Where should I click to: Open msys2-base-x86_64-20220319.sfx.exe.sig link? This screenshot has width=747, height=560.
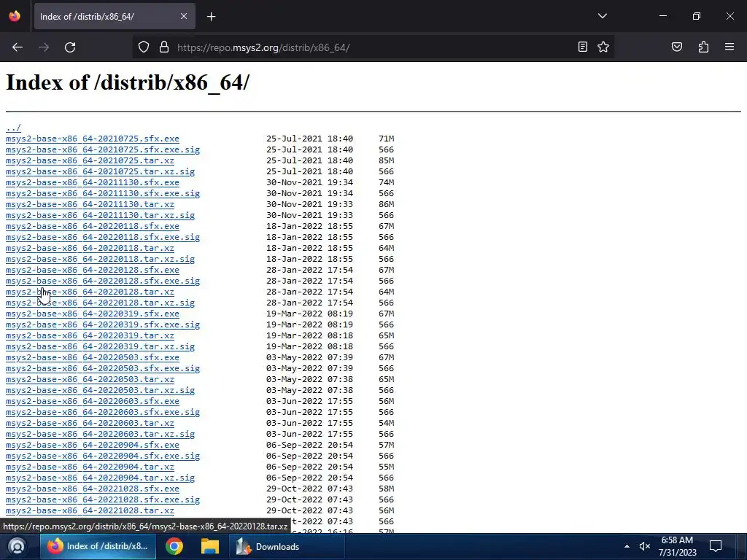pos(103,324)
